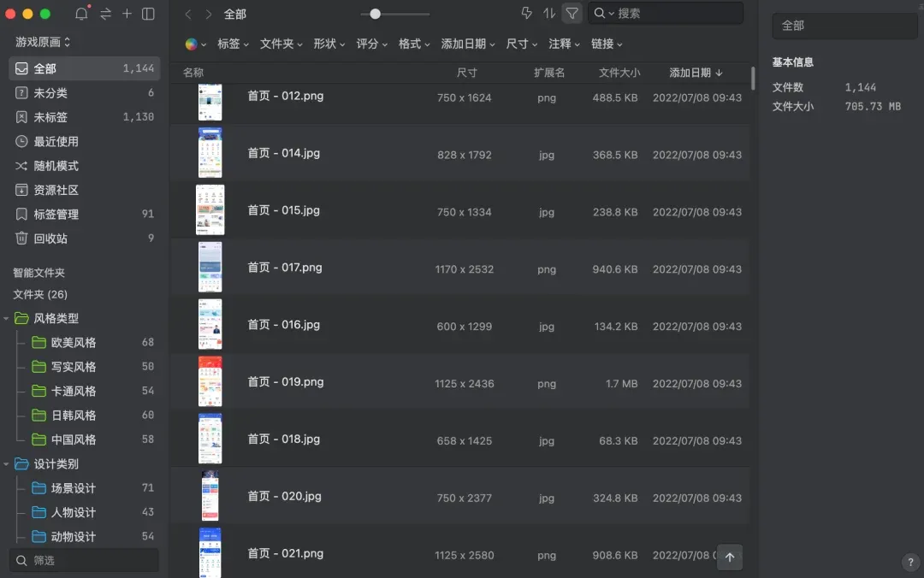This screenshot has width=924, height=578.
Task: Click the 场景设计 blue folder icon
Action: point(38,488)
